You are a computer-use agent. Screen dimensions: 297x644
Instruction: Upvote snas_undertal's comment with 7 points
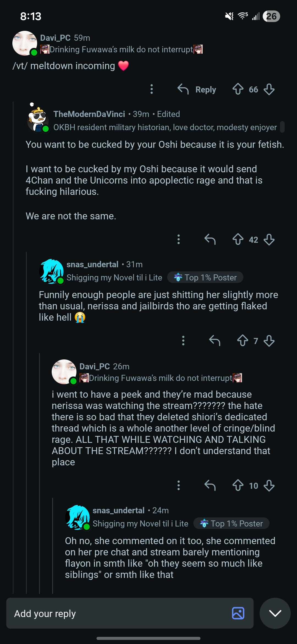click(243, 340)
